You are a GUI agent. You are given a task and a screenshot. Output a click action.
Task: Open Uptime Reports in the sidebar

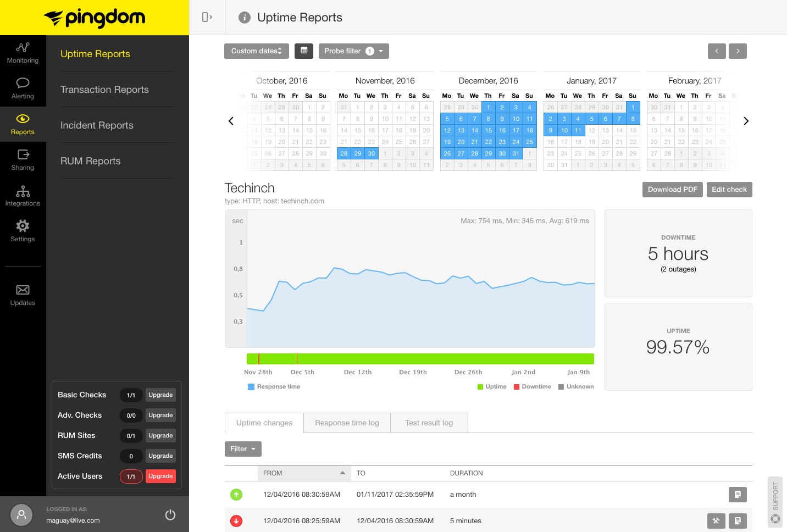point(95,54)
